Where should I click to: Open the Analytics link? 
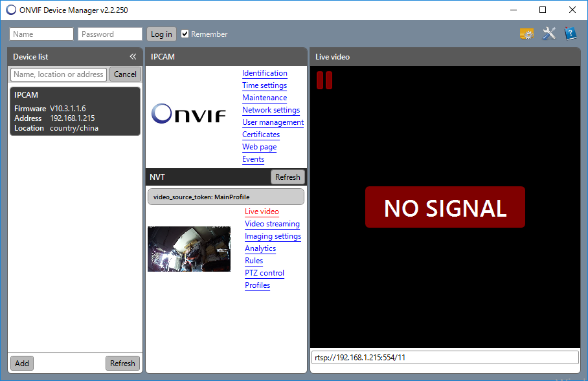click(x=260, y=248)
